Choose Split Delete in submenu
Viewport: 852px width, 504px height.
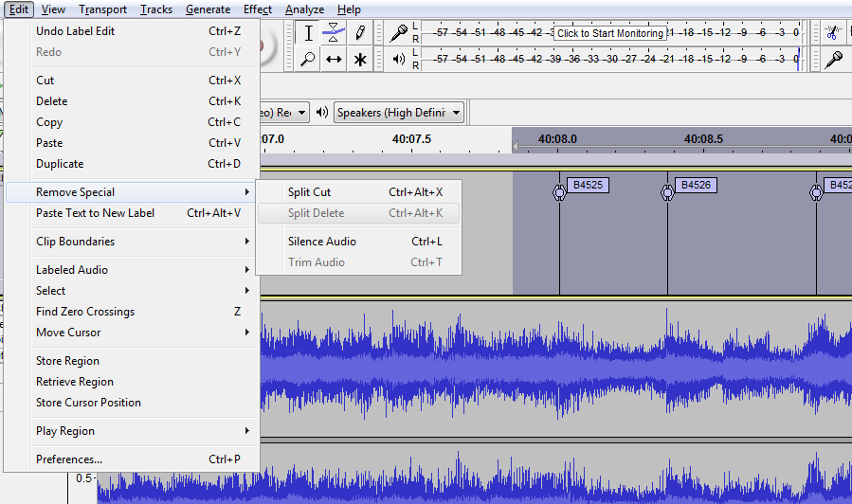click(x=358, y=213)
